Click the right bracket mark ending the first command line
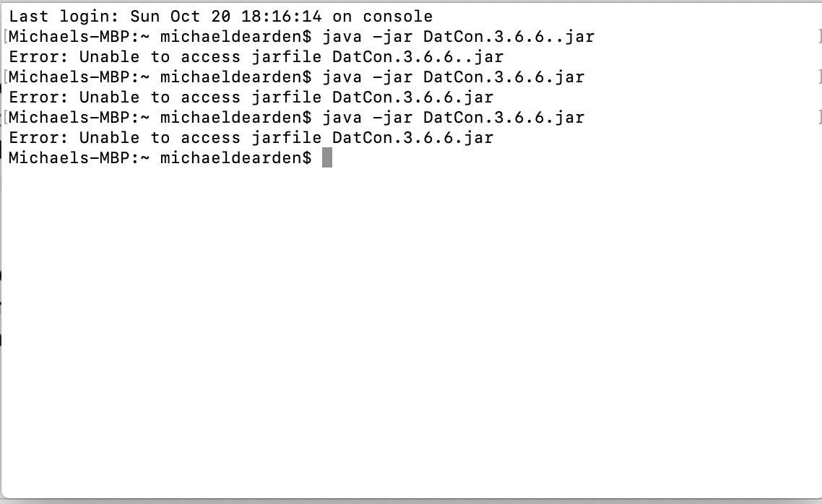The image size is (822, 504). pyautogui.click(x=819, y=37)
